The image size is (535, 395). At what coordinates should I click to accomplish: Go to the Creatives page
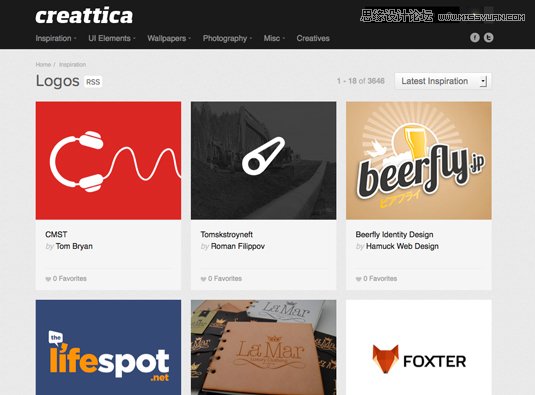click(313, 38)
